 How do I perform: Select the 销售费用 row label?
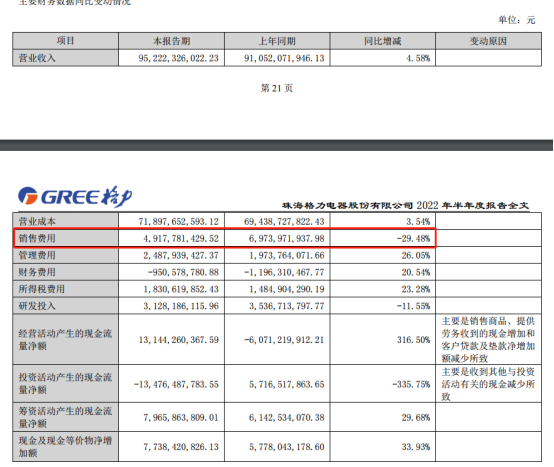pos(37,238)
